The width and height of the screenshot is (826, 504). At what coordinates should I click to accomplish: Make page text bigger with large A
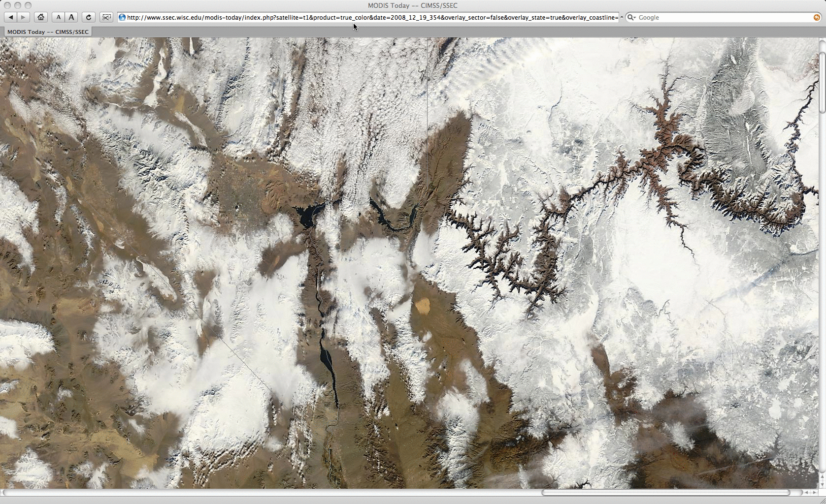pyautogui.click(x=71, y=17)
